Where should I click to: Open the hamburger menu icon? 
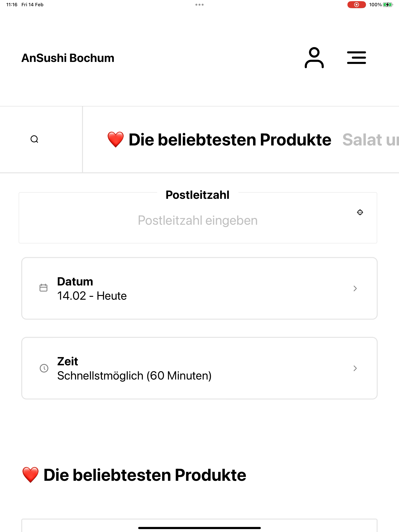pos(356,58)
